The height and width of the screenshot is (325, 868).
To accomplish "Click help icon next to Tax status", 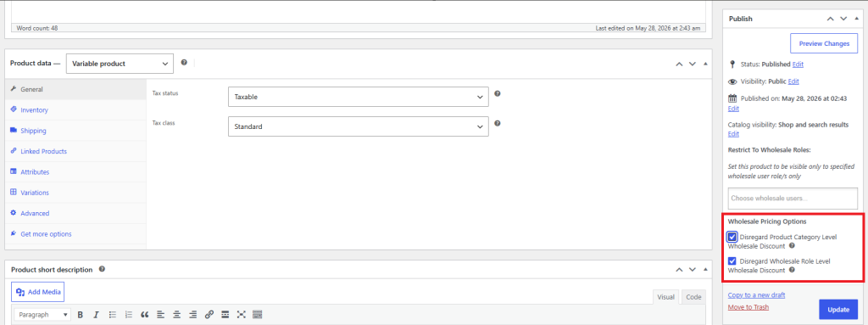I will [497, 93].
